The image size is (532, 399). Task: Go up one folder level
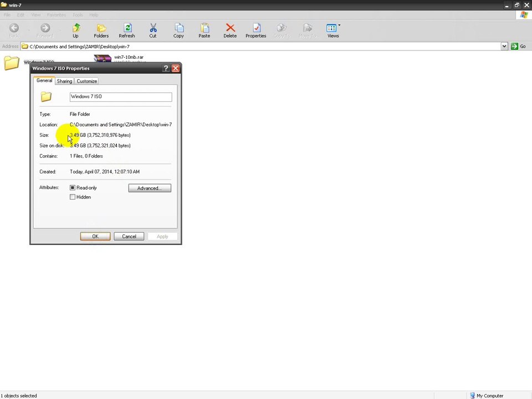click(76, 30)
